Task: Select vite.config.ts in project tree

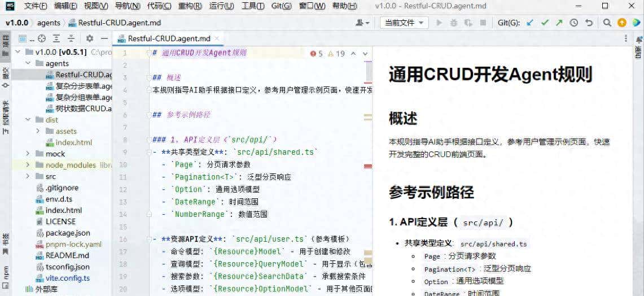Action: coord(68,278)
